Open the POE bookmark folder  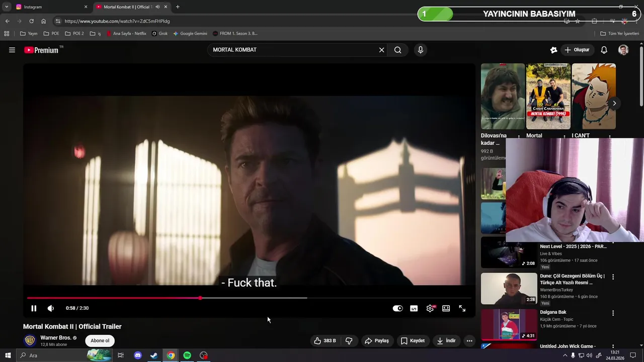(x=51, y=34)
